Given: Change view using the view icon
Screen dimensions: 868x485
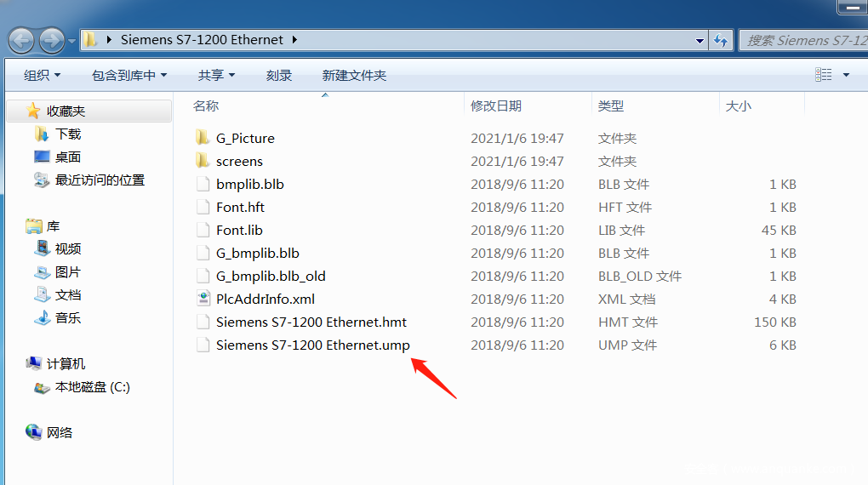Looking at the screenshot, I should pyautogui.click(x=823, y=75).
